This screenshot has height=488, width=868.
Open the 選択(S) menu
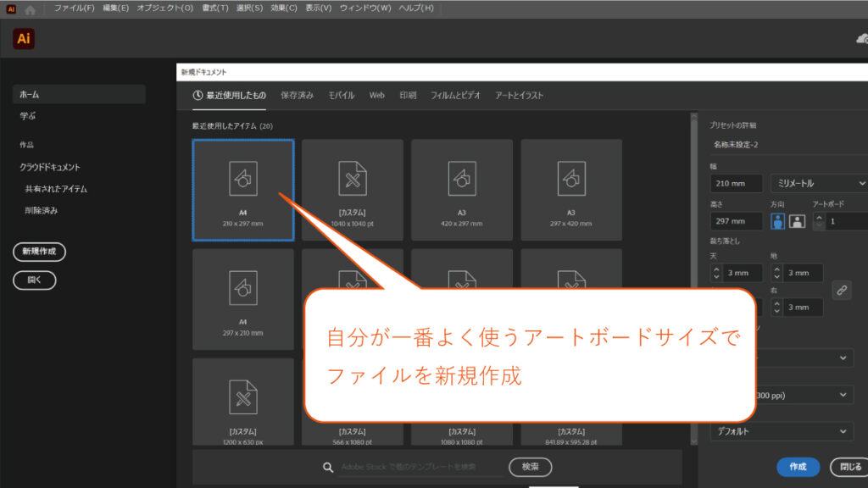click(250, 8)
